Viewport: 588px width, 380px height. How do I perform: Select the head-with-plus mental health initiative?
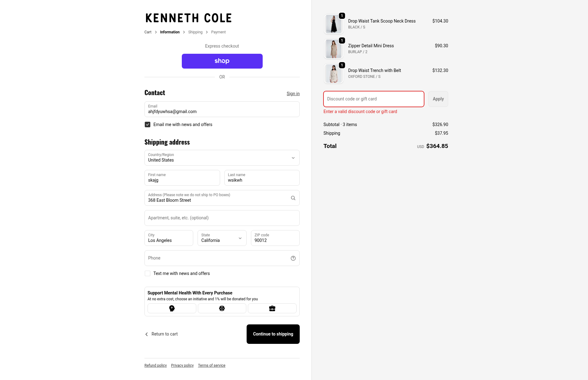(172, 308)
